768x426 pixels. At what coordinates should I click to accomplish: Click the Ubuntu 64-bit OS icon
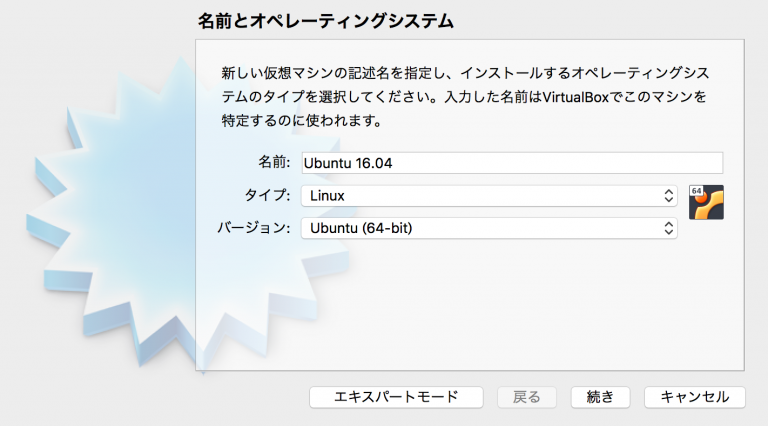[706, 202]
